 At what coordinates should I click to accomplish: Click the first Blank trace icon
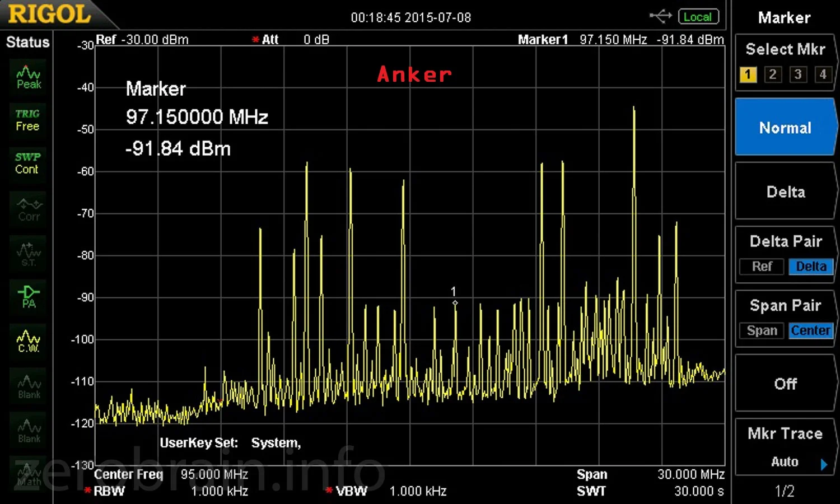pos(29,386)
